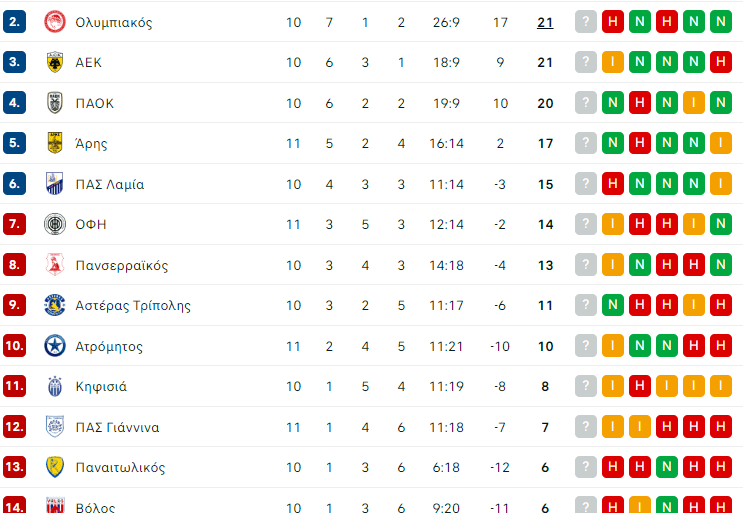The height and width of the screenshot is (513, 747).
Task: Click ΠΑΟΚ's rightmost green N form badge
Action: click(720, 103)
